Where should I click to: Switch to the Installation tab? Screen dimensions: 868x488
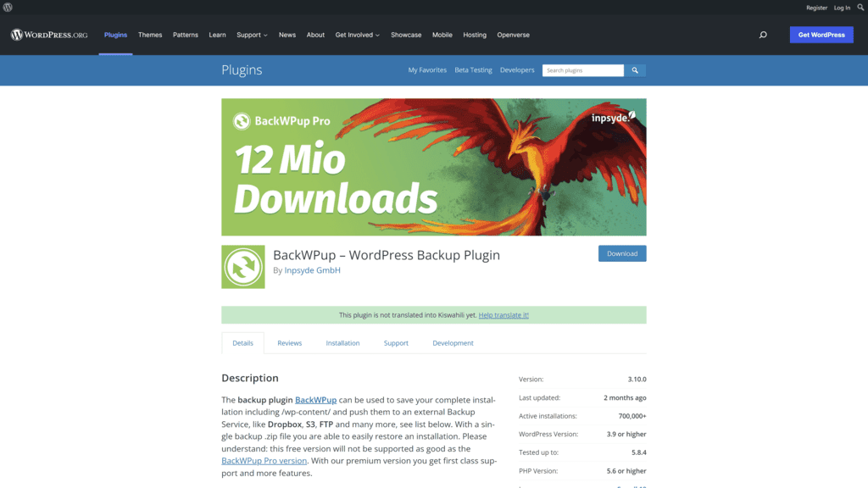342,343
